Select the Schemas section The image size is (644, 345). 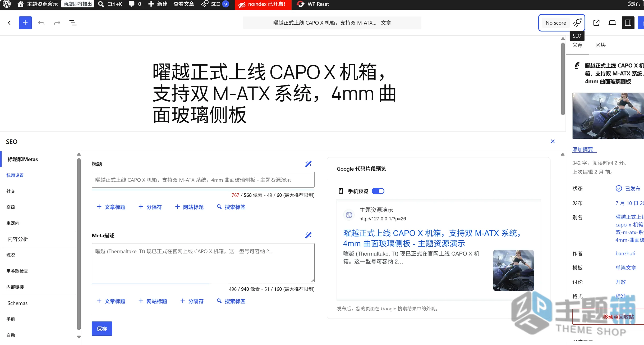(x=39, y=303)
